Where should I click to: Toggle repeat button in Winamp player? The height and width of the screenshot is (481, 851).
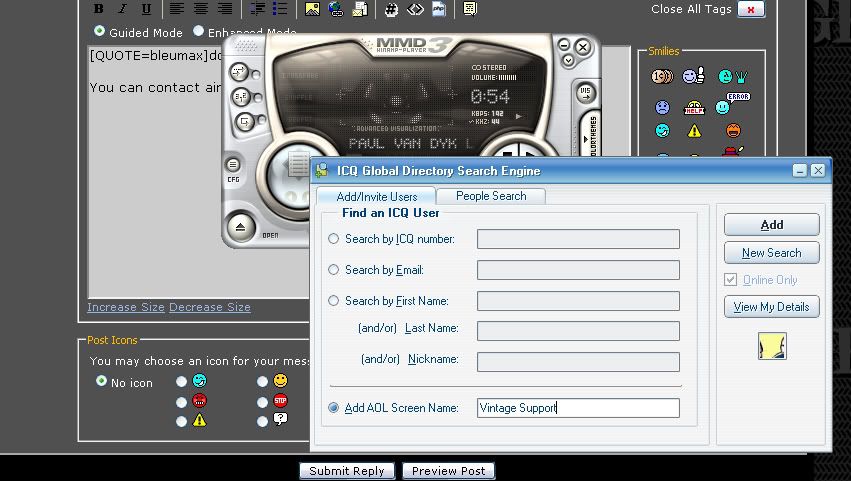[x=245, y=121]
